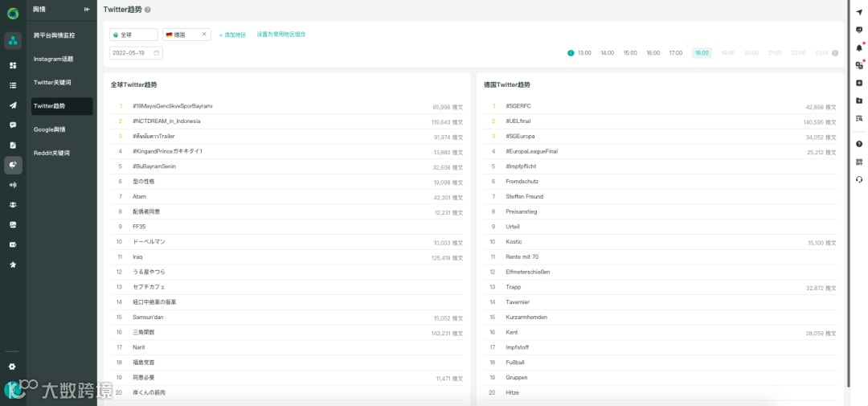868x406 pixels.
Task: Open the notification bell in right toolbar
Action: tap(859, 47)
